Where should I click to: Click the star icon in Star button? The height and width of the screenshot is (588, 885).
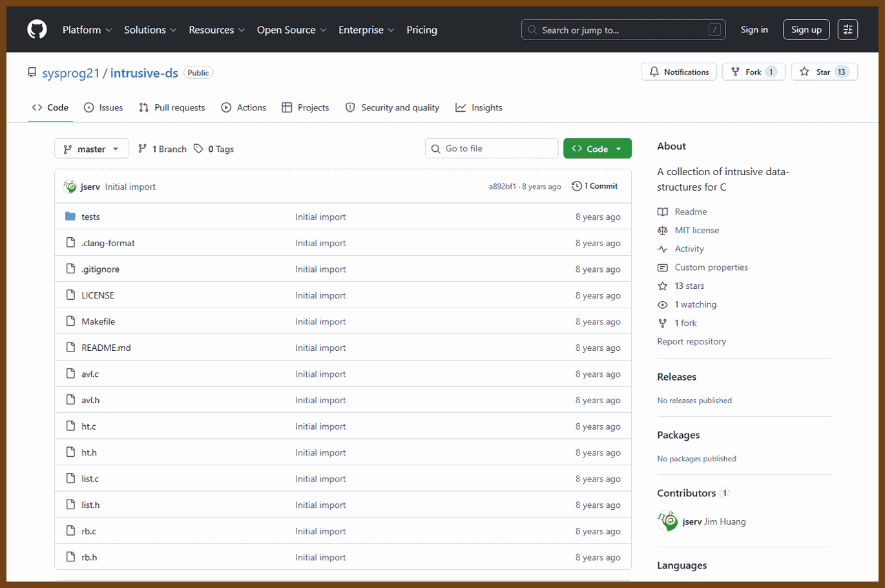[804, 72]
